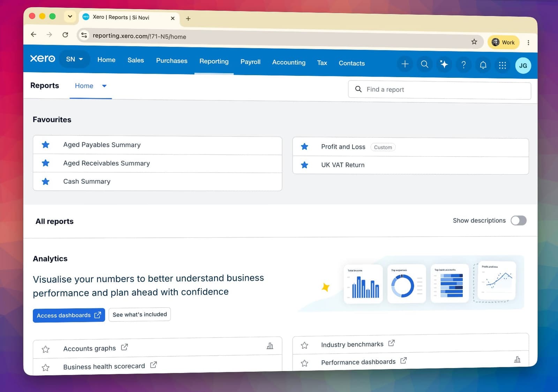Favourite Accounts graphs with its star
This screenshot has width=558, height=392.
coord(45,349)
